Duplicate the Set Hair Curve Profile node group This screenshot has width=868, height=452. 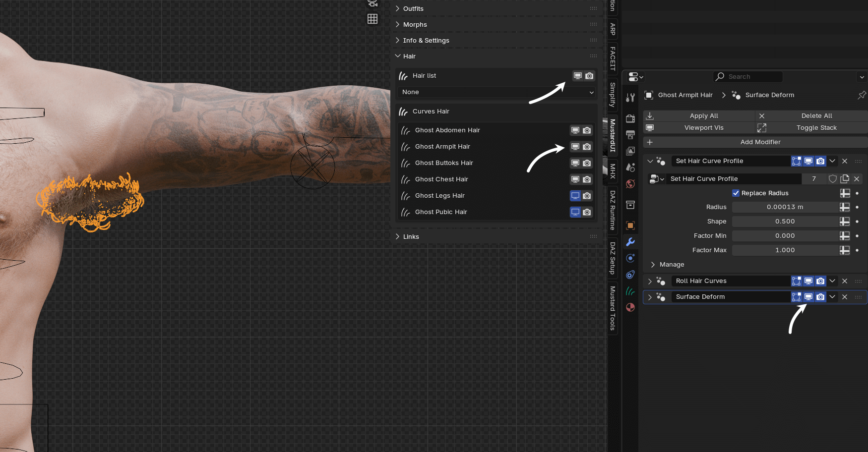845,179
